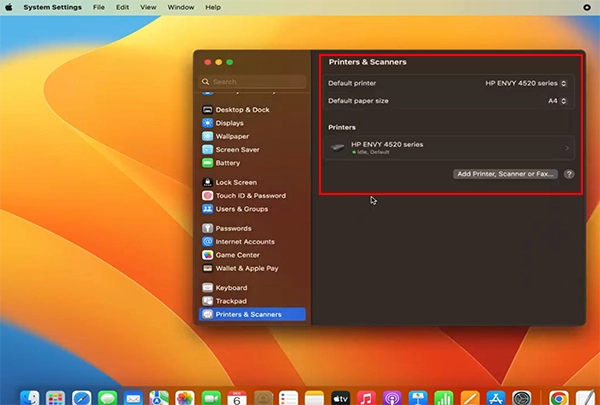This screenshot has height=405, width=600.
Task: Click the "Idle, Default" printer status text
Action: coord(373,152)
